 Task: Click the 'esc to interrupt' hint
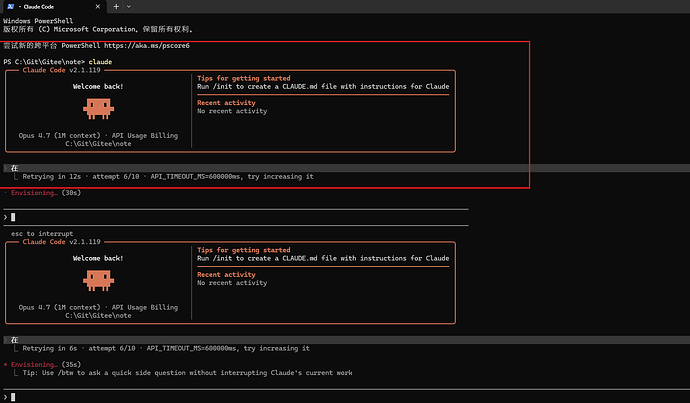[x=42, y=234]
